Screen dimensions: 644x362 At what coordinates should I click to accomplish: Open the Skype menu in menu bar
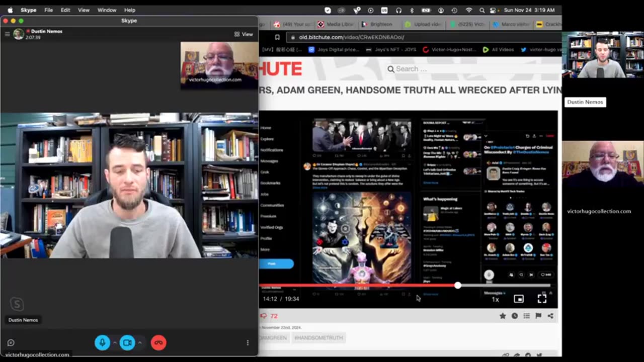28,10
